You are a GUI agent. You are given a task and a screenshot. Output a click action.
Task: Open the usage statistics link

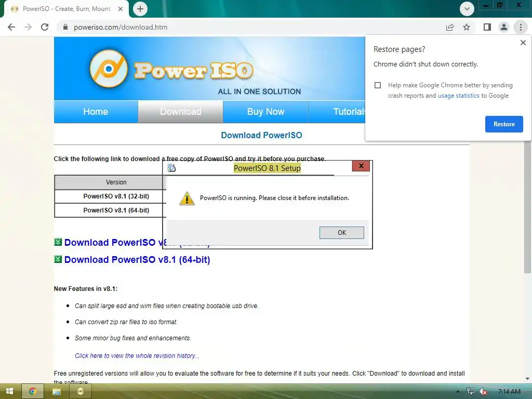tap(458, 96)
